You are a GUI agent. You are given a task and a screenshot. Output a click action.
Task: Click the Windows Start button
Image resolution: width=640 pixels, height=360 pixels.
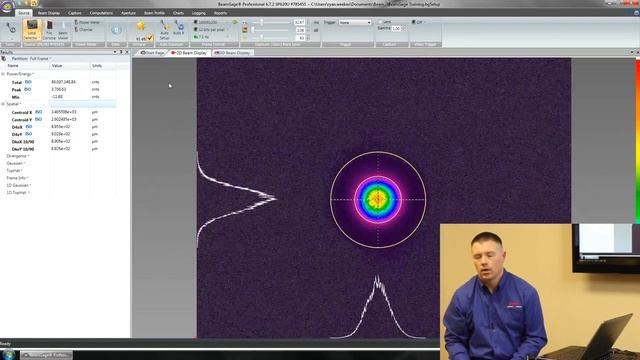pyautogui.click(x=9, y=354)
